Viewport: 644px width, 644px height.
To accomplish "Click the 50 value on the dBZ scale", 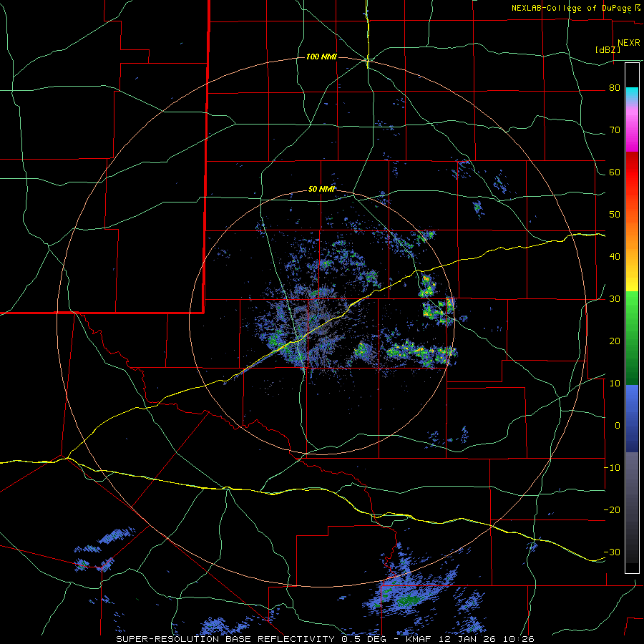I will 615,215.
